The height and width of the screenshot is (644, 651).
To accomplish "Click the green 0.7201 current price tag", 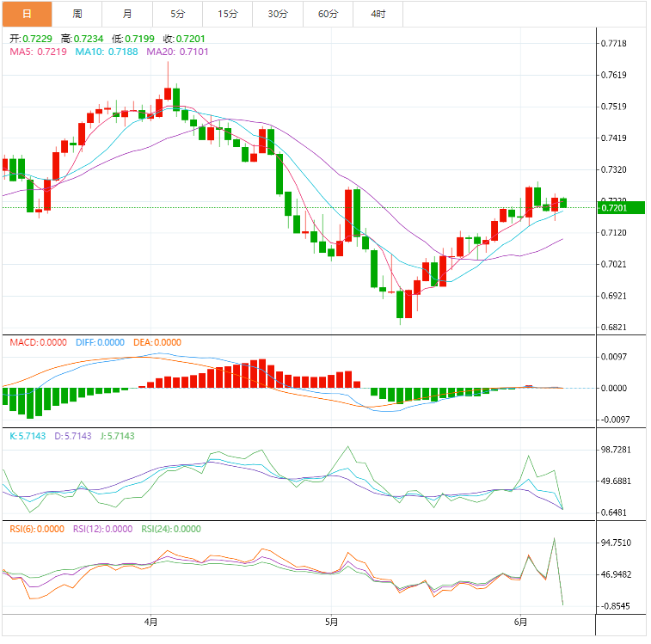I will (x=614, y=208).
